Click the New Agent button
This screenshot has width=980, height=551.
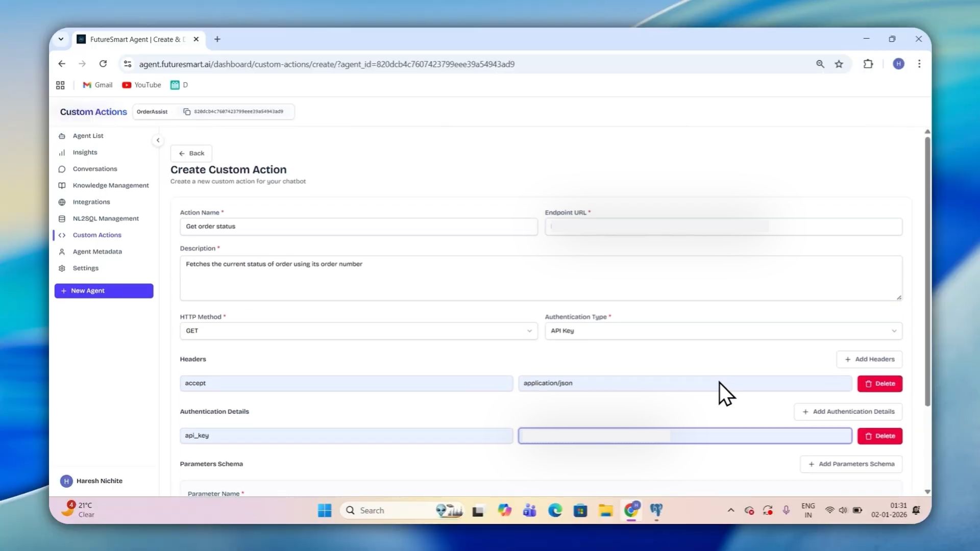104,291
